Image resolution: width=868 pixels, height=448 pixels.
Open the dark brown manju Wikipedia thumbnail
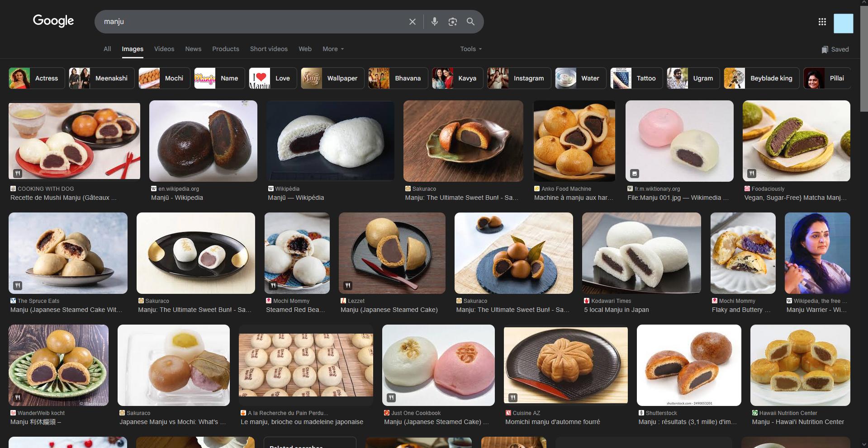tap(203, 141)
